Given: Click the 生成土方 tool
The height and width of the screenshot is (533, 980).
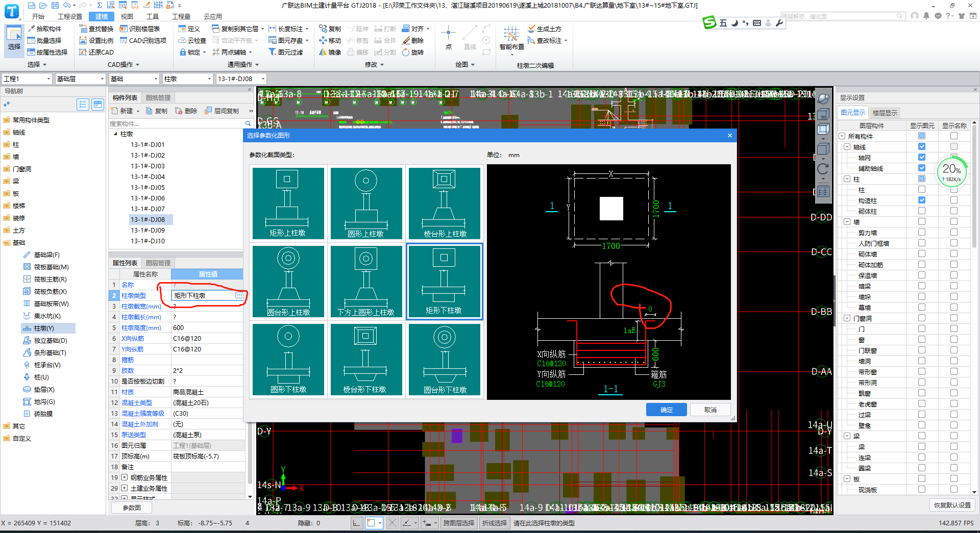Looking at the screenshot, I should [544, 29].
